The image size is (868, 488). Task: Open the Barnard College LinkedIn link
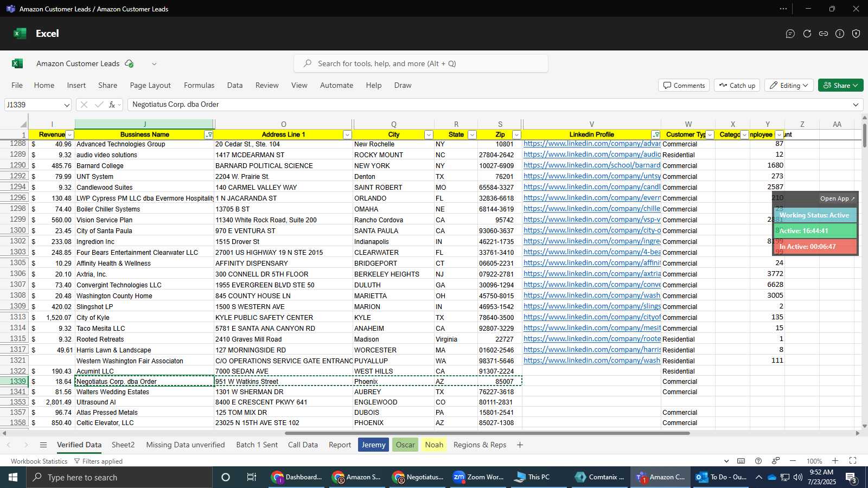592,165
